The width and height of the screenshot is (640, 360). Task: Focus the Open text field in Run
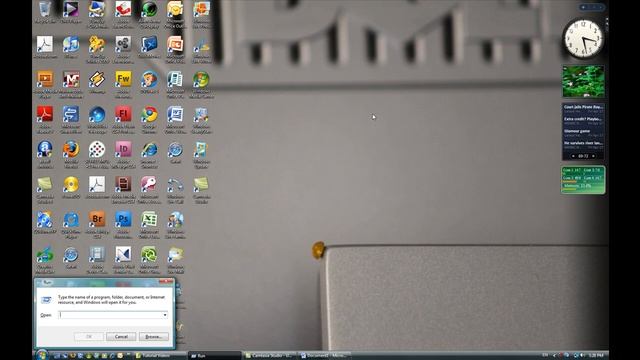[x=111, y=315]
